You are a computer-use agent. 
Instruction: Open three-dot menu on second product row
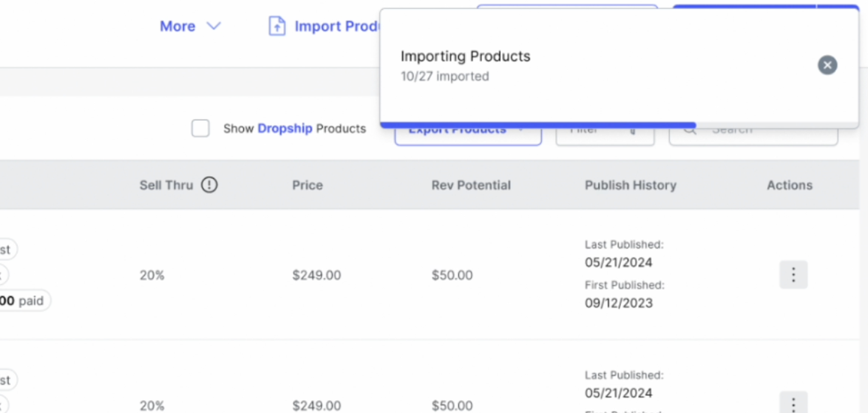coord(793,403)
